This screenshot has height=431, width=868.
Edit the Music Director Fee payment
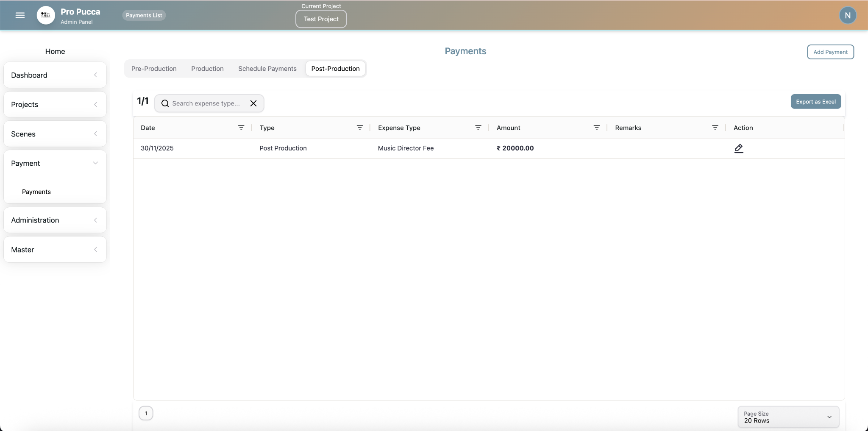[x=738, y=148]
